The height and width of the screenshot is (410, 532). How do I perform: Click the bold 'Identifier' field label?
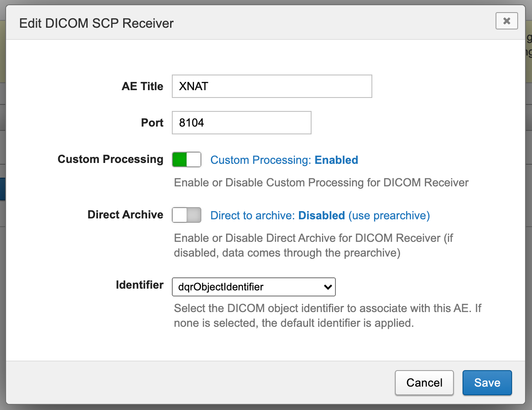click(x=139, y=285)
